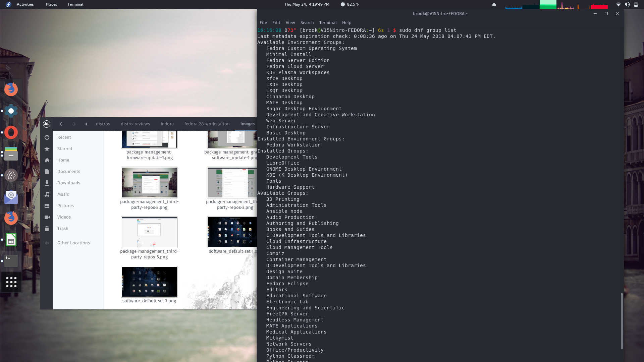Click Activities in the top bar
The height and width of the screenshot is (362, 644).
25,4
